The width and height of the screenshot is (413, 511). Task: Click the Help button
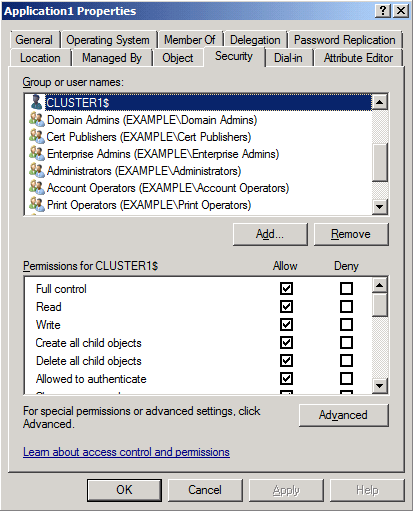click(x=367, y=490)
